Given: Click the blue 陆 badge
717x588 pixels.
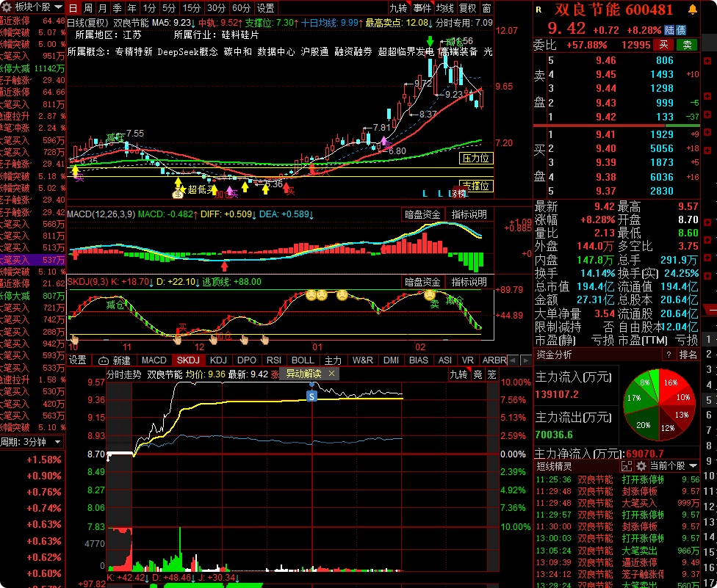Looking at the screenshot, I should tap(669, 30).
